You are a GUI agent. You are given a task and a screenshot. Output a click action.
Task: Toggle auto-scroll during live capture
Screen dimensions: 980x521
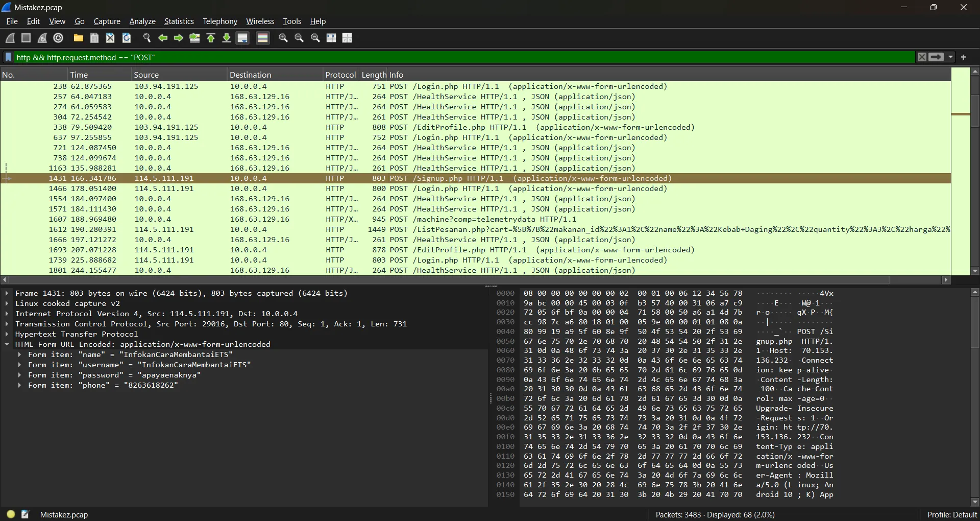(x=243, y=38)
